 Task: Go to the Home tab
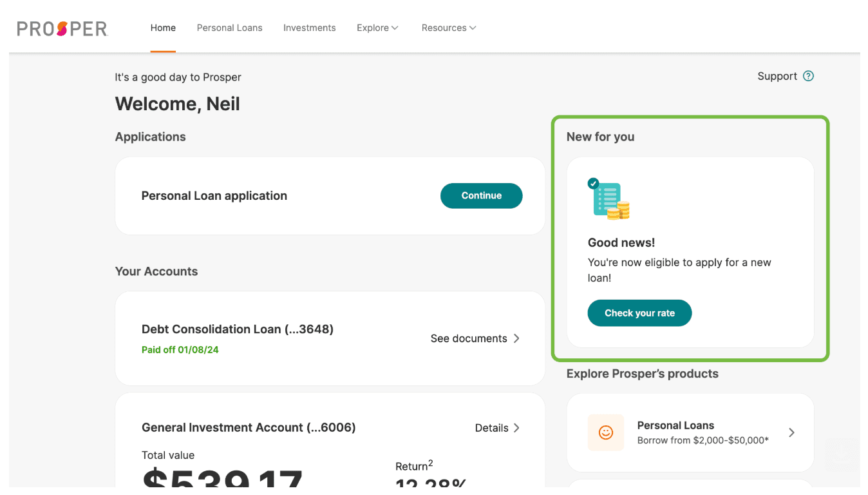pyautogui.click(x=163, y=28)
